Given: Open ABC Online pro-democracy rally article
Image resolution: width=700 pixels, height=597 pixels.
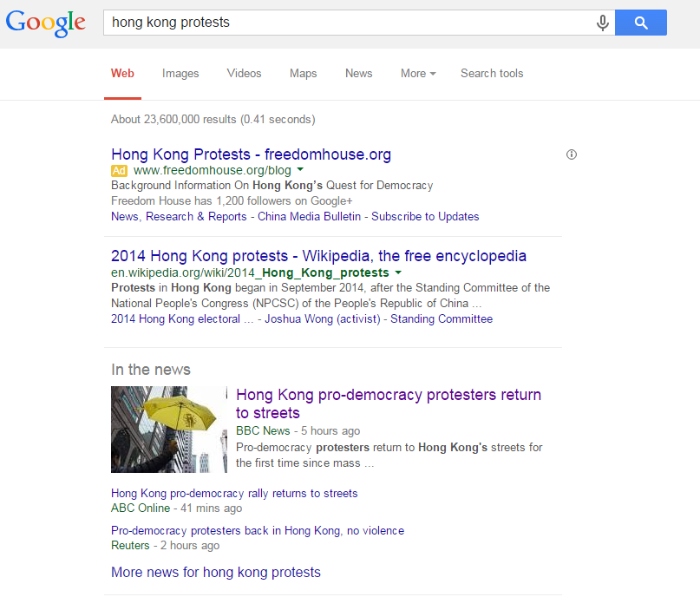Looking at the screenshot, I should point(234,494).
